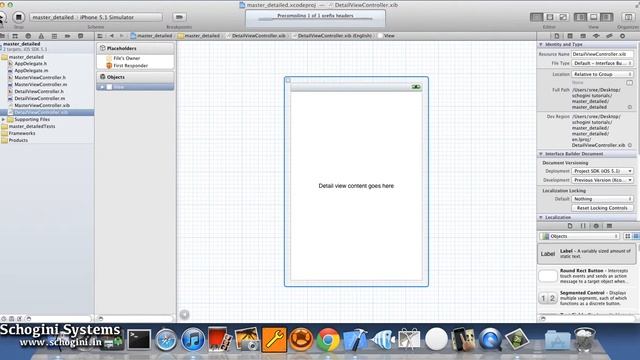Screen dimensions: 640x360
Task: Open MasterViewController.m file
Action: [40, 84]
